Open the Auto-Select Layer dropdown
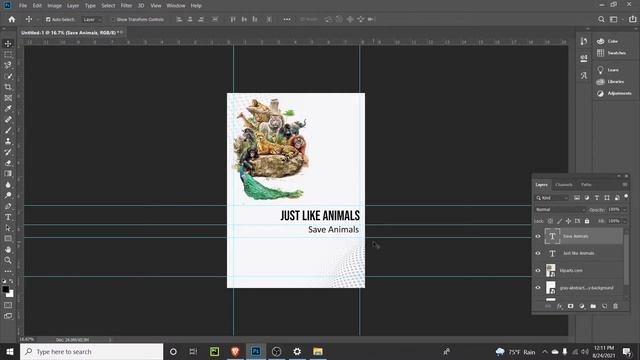 click(x=92, y=19)
